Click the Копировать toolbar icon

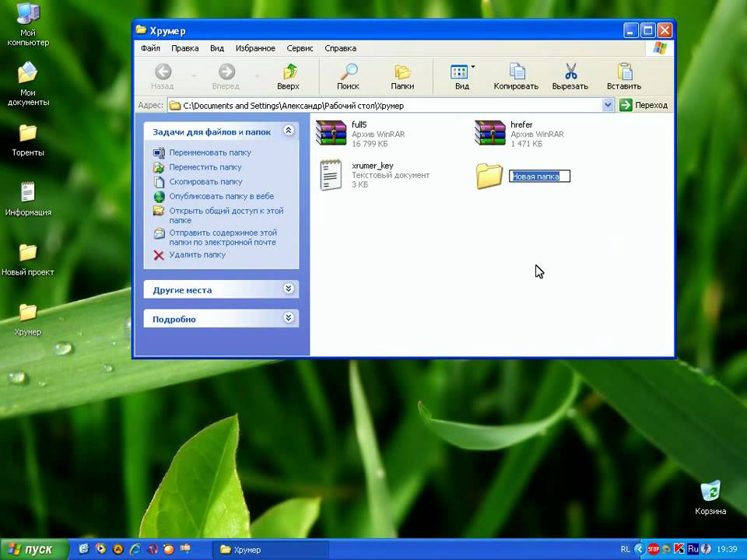pyautogui.click(x=517, y=72)
